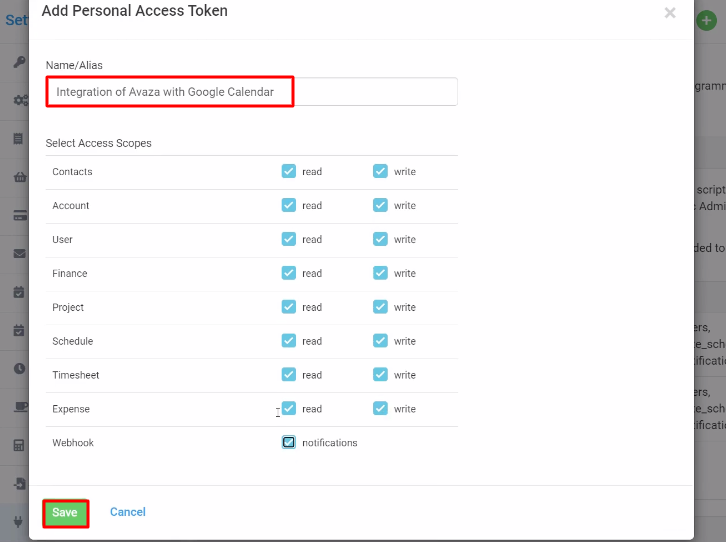Click the 'User' scope label
Image resolution: width=726 pixels, height=542 pixels.
pos(63,239)
